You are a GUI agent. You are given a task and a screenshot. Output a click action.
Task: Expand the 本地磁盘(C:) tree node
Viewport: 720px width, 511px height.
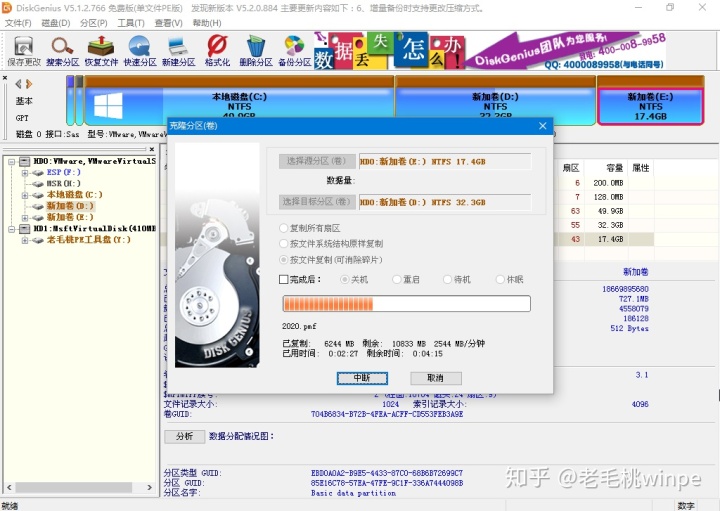pyautogui.click(x=25, y=196)
